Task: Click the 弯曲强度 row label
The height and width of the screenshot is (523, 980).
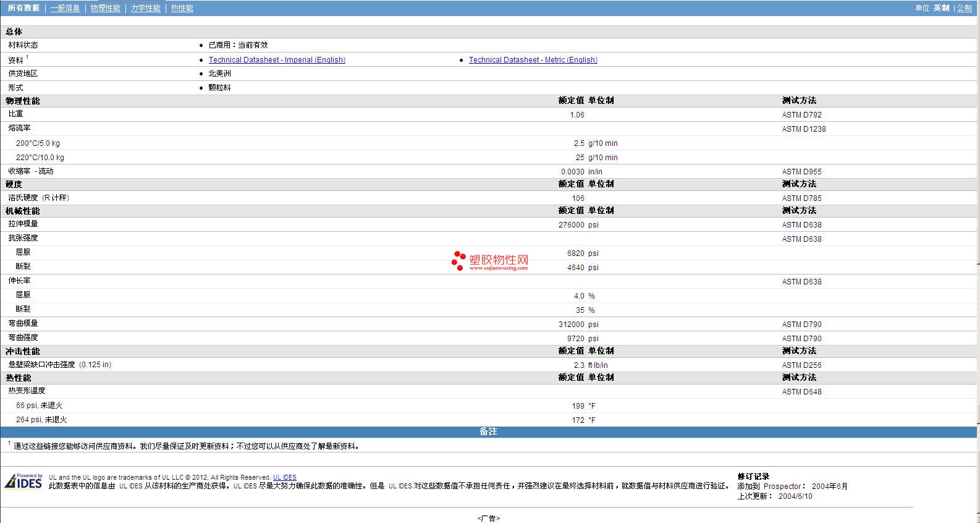Action: [x=23, y=338]
